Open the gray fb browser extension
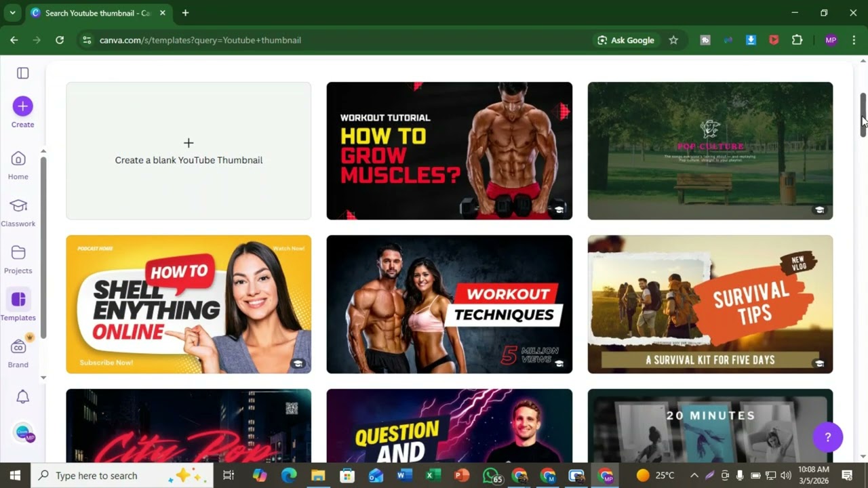868x488 pixels. [x=705, y=40]
